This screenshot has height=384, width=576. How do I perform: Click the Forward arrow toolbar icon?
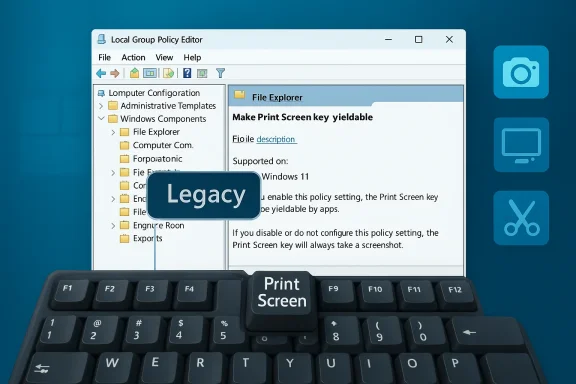[115, 73]
